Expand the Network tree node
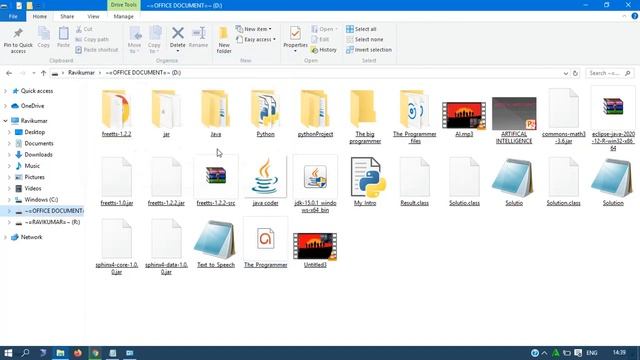 pos(5,237)
